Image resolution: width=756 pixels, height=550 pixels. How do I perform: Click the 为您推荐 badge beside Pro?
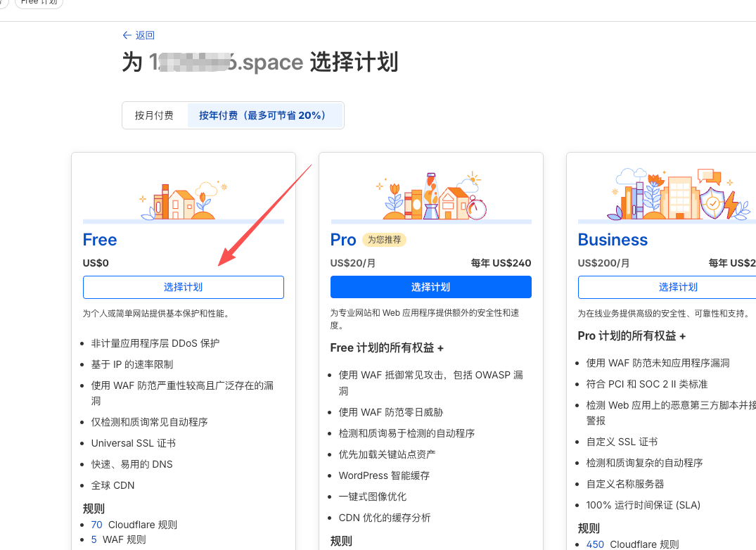pyautogui.click(x=384, y=240)
